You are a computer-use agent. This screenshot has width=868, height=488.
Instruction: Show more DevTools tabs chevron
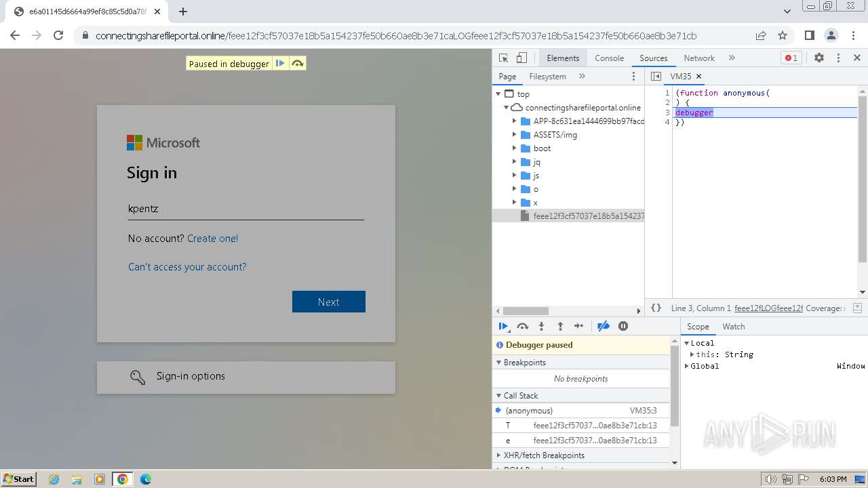[732, 58]
